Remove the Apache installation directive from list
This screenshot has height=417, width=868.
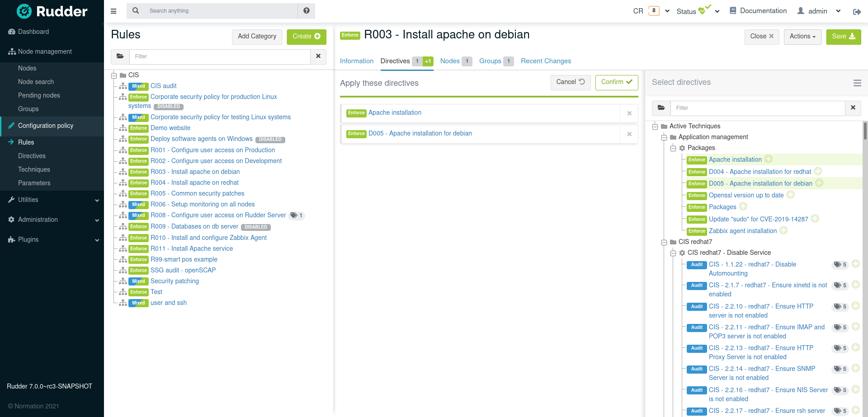coord(629,113)
